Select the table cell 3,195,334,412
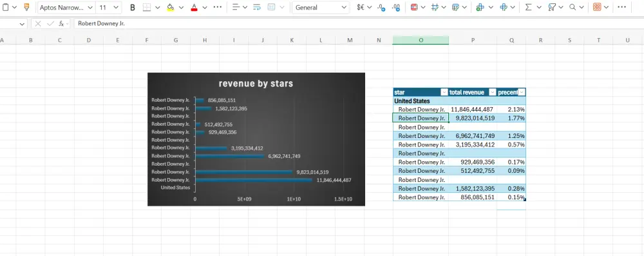Screen dimensions: 644x256 coord(473,144)
